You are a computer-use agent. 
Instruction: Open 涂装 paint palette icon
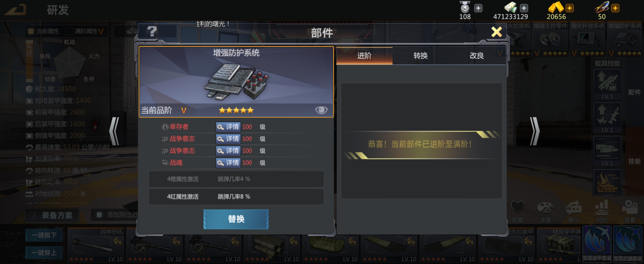pos(545,212)
